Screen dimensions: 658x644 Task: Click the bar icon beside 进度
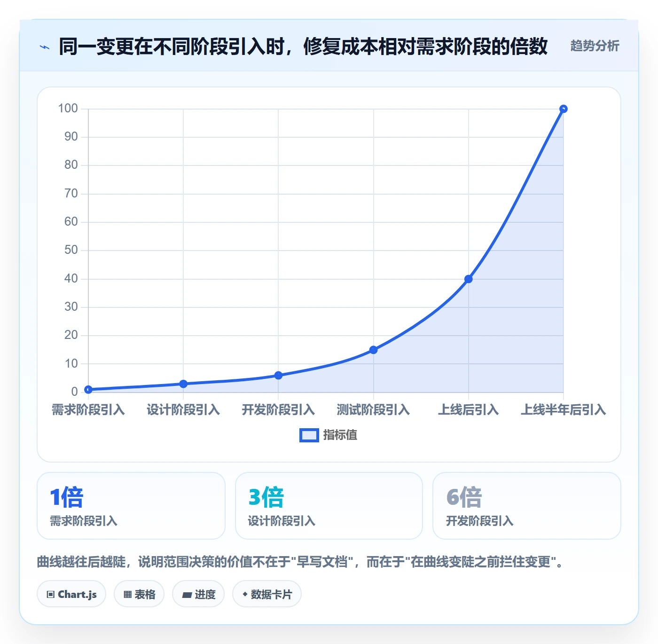coord(187,595)
